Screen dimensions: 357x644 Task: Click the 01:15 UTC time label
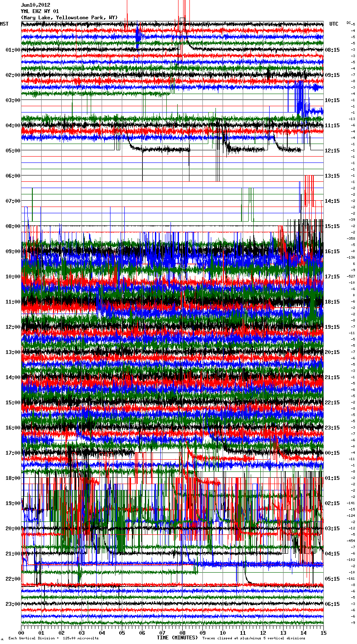[x=332, y=478]
